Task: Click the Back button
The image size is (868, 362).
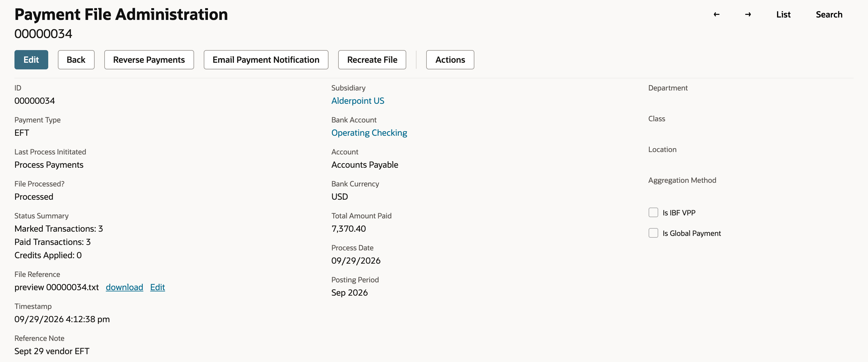Action: click(x=76, y=60)
